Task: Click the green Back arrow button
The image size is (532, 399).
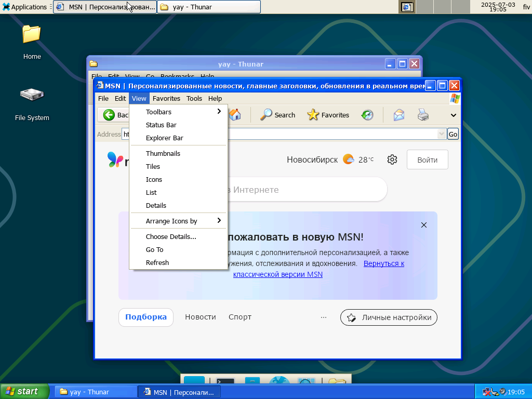Action: click(x=109, y=115)
